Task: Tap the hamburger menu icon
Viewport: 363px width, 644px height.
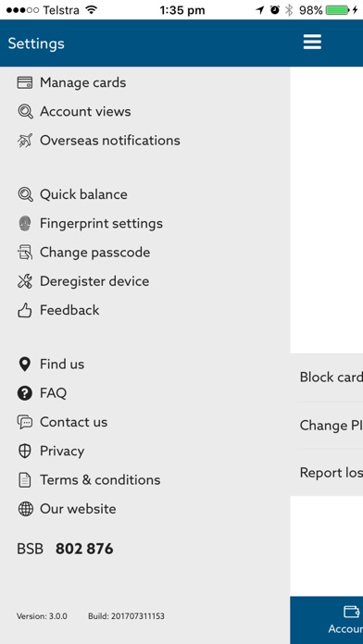Action: pyautogui.click(x=312, y=43)
